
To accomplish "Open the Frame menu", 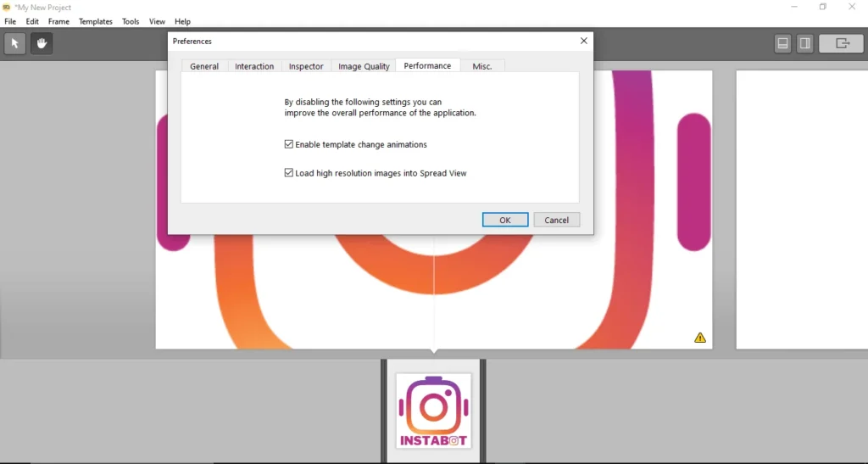I will [x=58, y=21].
